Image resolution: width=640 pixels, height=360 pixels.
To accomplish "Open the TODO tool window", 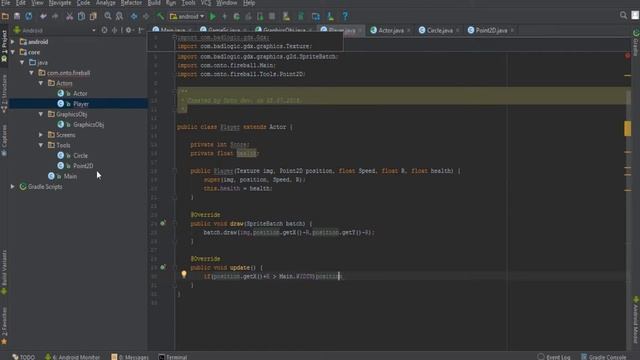I will (23, 357).
